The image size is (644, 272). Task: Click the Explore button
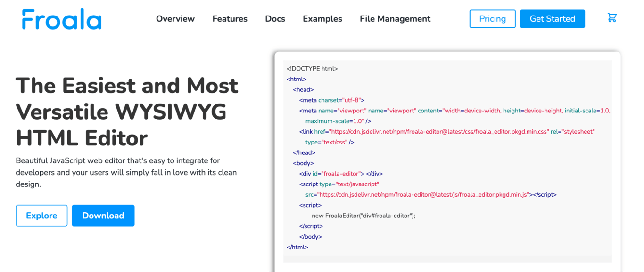tap(41, 216)
